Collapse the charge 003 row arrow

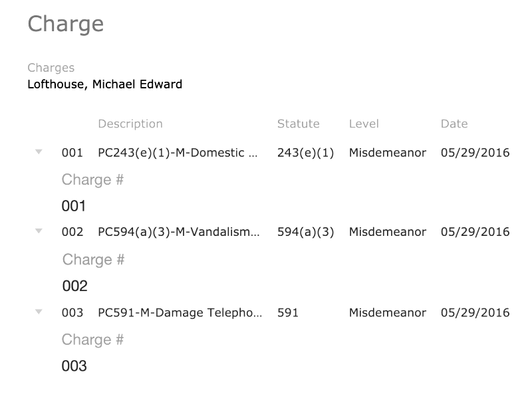point(39,312)
